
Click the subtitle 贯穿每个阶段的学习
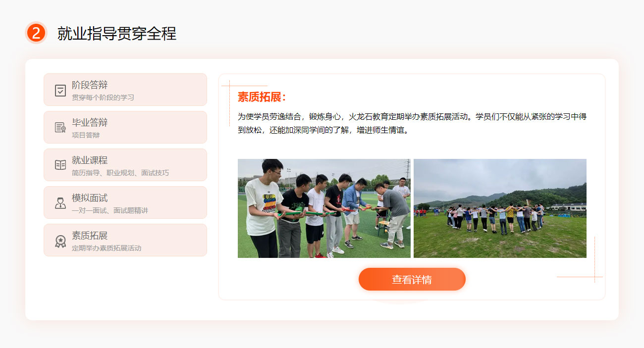coord(103,98)
